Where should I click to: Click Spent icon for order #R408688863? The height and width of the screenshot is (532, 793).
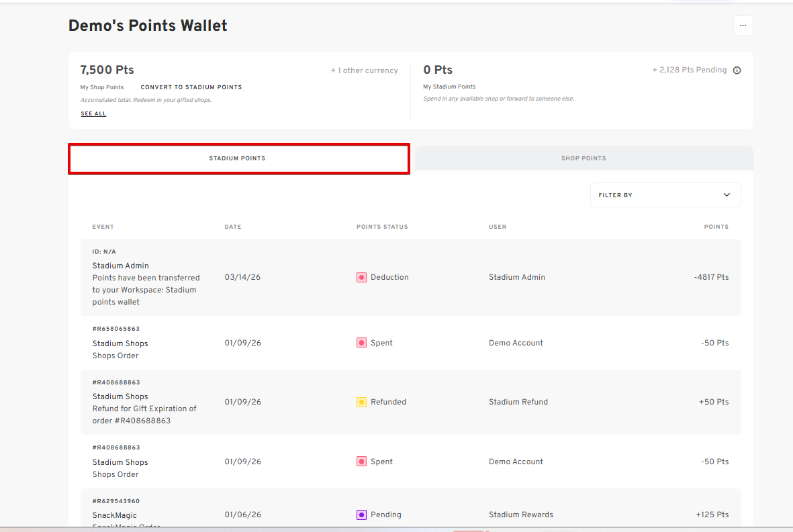coord(361,462)
